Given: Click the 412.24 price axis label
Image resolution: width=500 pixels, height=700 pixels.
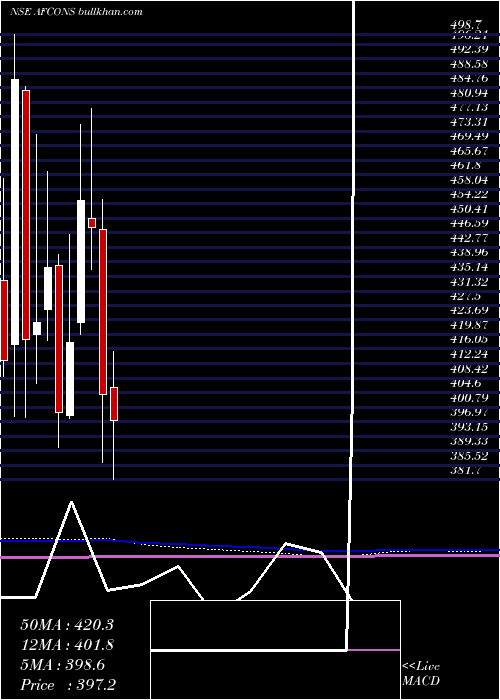Looking at the screenshot, I should pyautogui.click(x=469, y=354).
